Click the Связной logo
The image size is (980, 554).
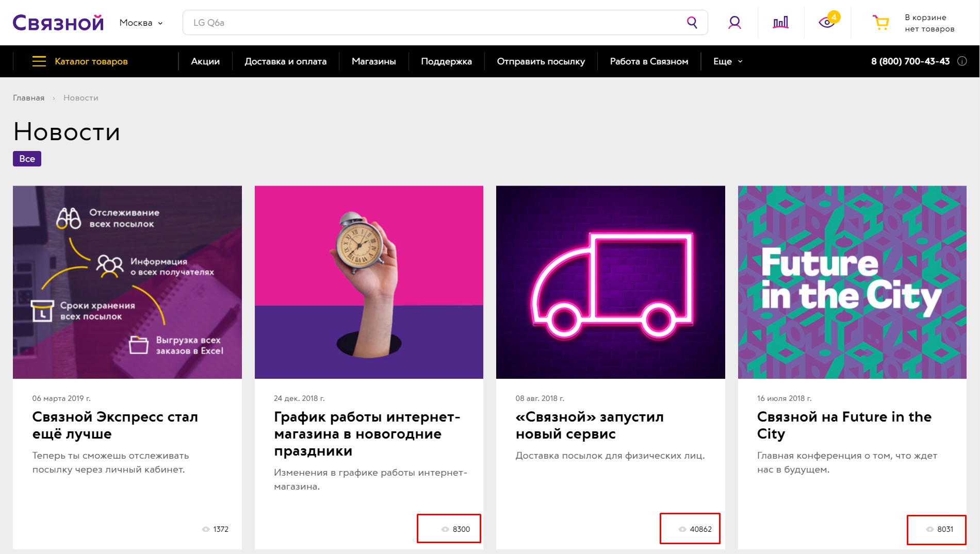pyautogui.click(x=58, y=23)
